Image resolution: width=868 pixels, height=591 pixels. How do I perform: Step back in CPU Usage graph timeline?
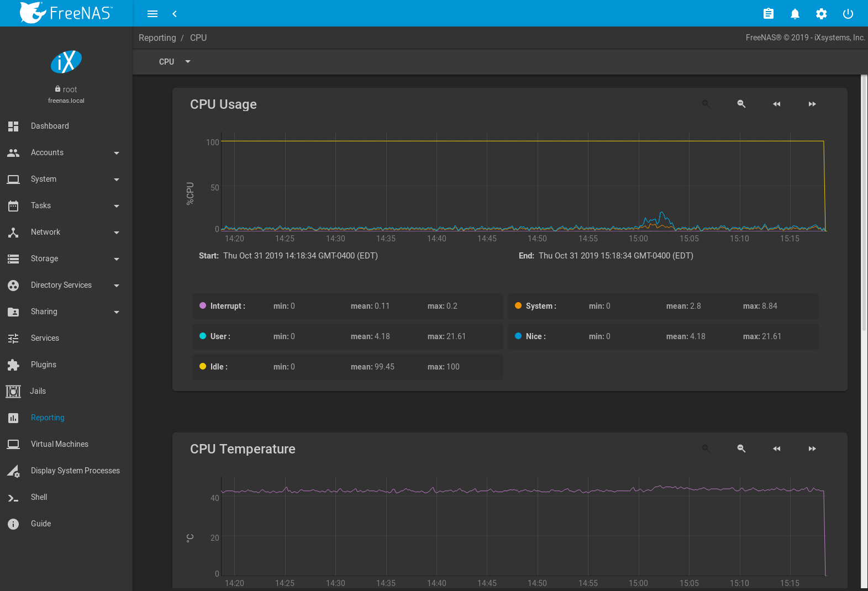(776, 104)
